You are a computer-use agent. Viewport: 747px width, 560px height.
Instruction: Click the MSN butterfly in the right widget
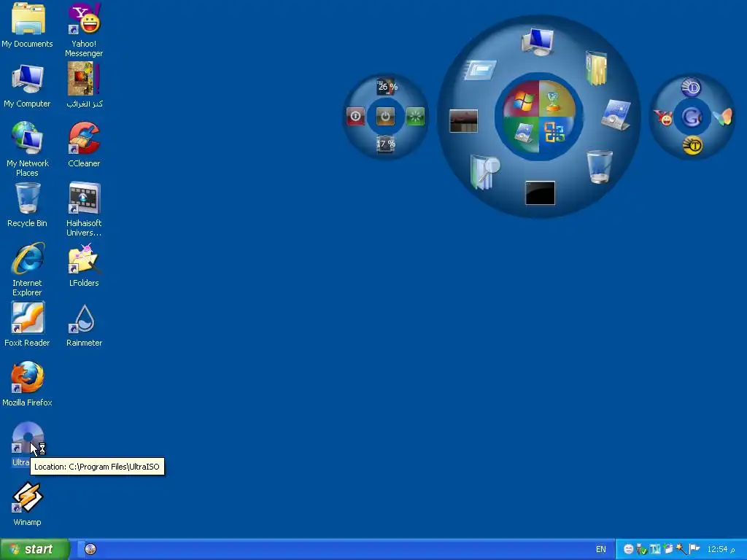tap(722, 117)
